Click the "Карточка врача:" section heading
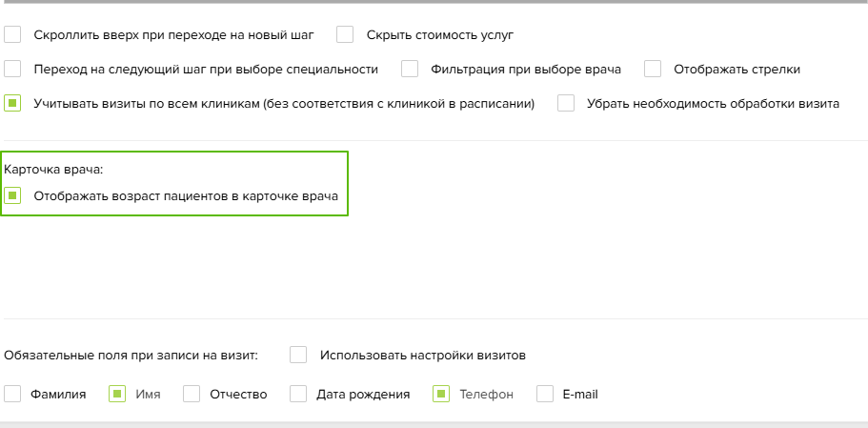 pos(53,170)
